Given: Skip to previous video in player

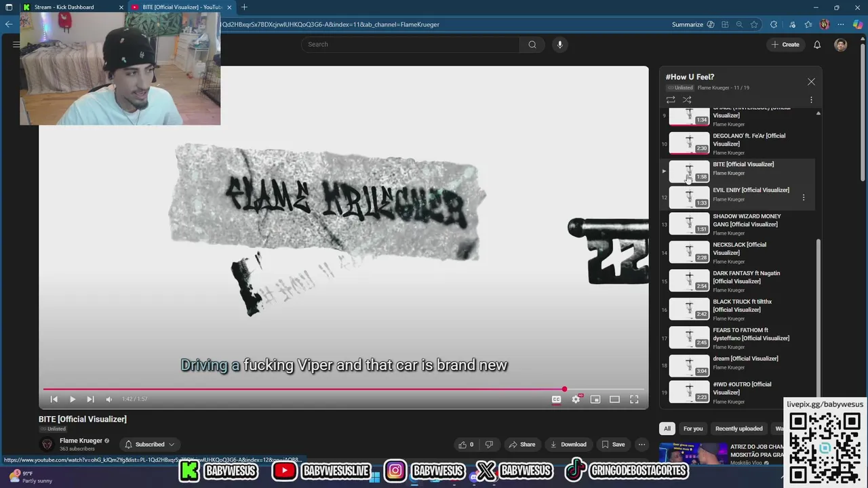Looking at the screenshot, I should click(x=54, y=399).
